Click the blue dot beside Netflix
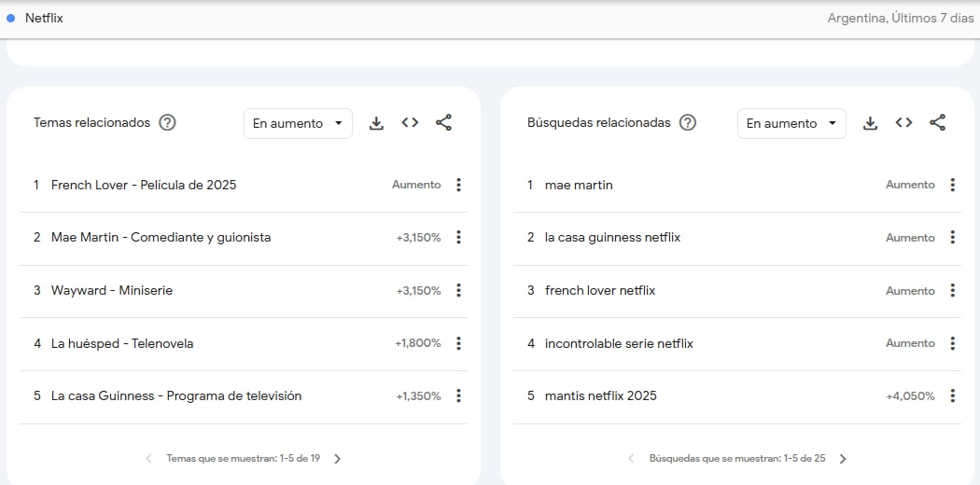The image size is (980, 485). [10, 18]
